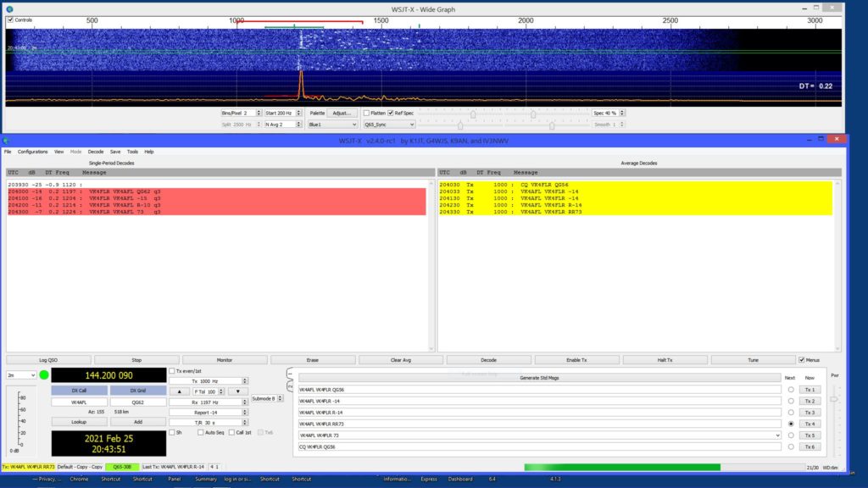Open the Decode menu in the menu bar
The height and width of the screenshot is (488, 868).
pos(96,152)
